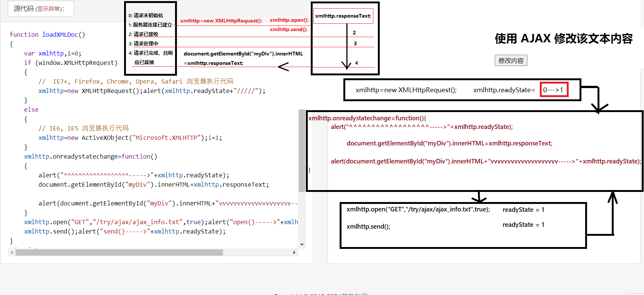The image size is (644, 295).
Task: Click the 修改内容 button
Action: pyautogui.click(x=511, y=60)
